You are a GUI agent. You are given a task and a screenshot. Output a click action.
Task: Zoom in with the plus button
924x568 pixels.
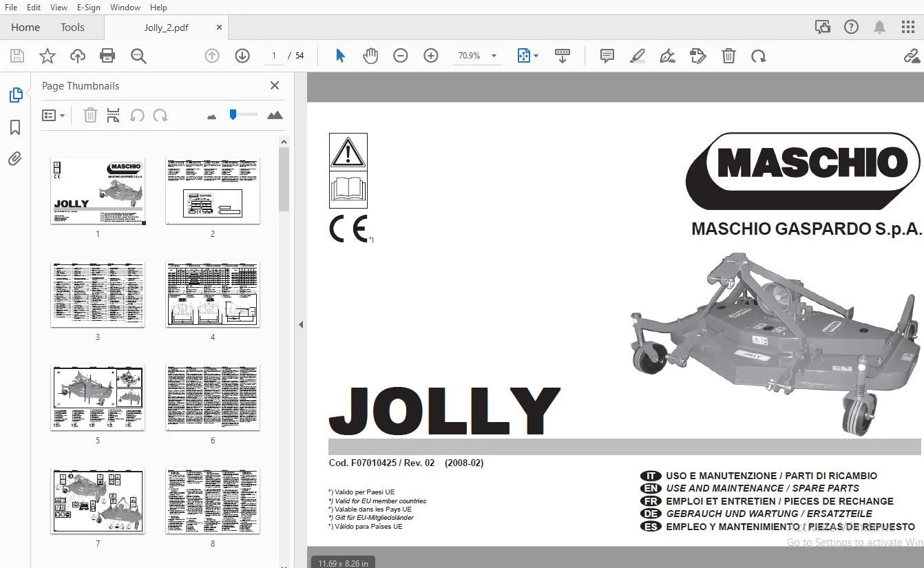tap(431, 56)
